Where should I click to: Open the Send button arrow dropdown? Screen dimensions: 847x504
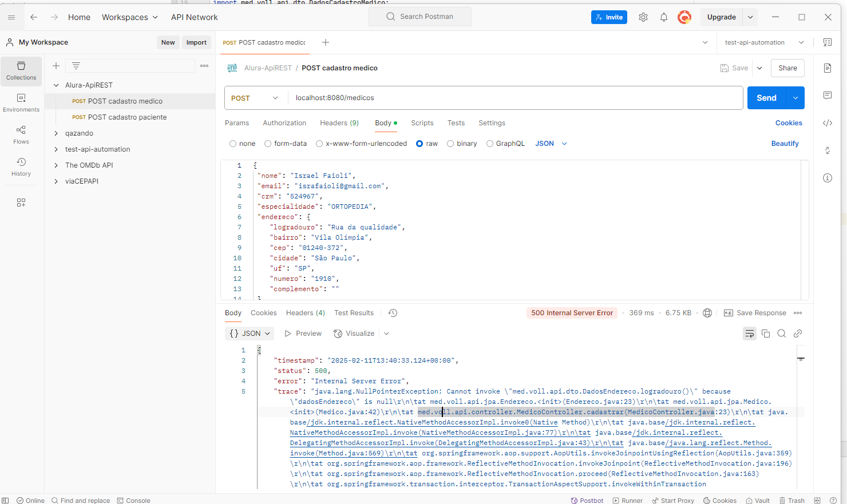click(x=795, y=98)
